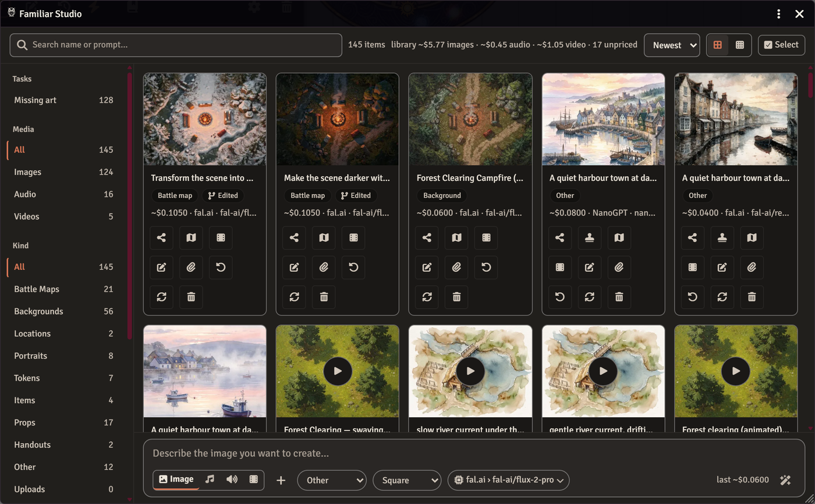Filter media by Images
Screen dimensions: 815x504
click(63, 172)
